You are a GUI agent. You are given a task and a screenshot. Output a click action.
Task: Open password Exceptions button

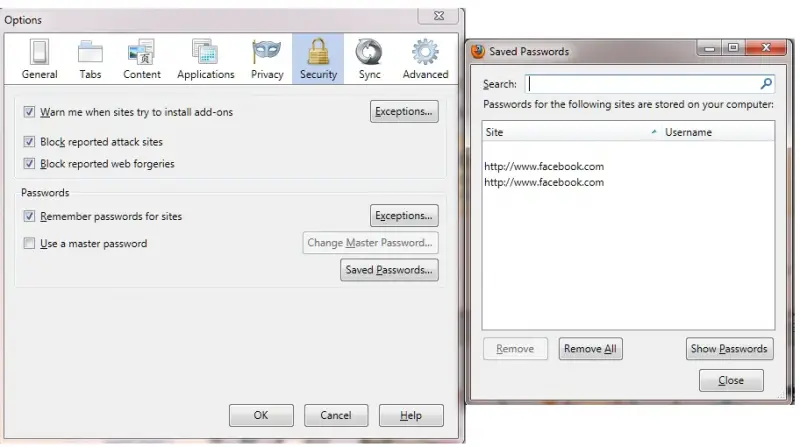[404, 215]
